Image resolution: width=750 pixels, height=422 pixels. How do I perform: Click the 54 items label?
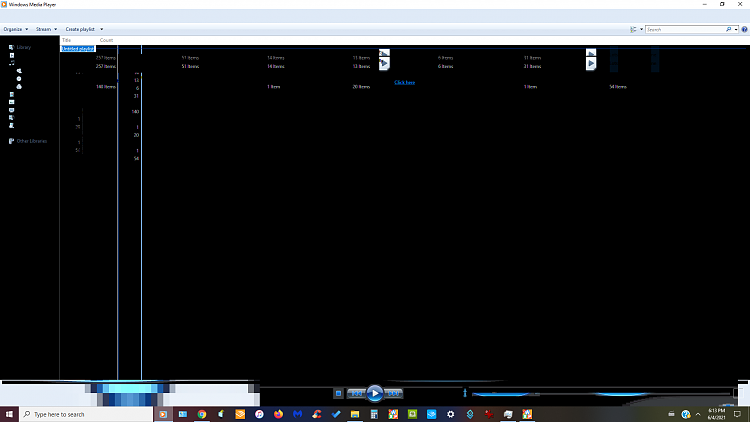pyautogui.click(x=618, y=87)
